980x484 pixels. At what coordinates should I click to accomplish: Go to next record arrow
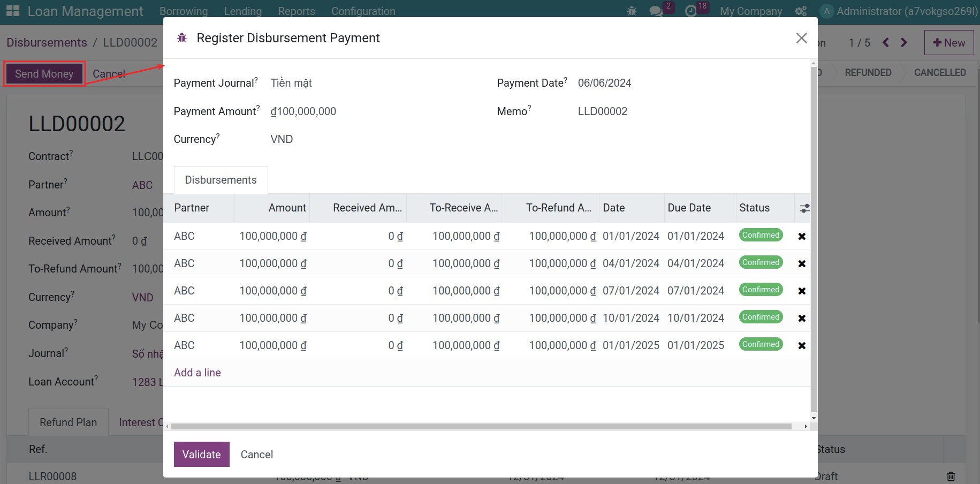click(x=904, y=42)
